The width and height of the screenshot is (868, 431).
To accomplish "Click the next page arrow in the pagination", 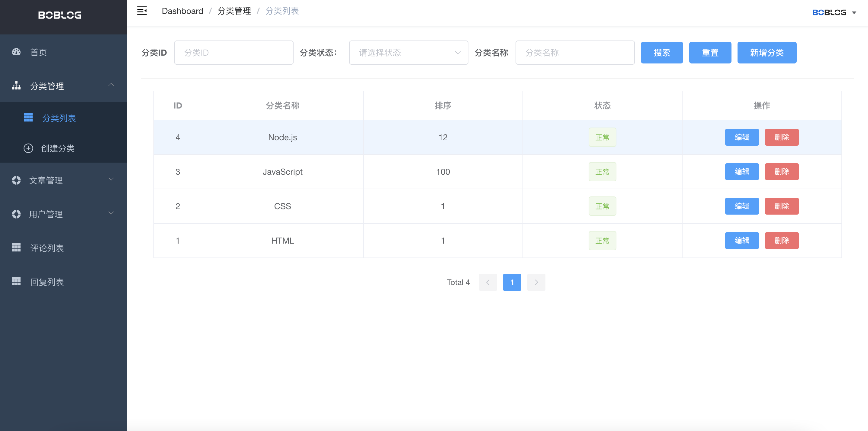I will tap(536, 282).
